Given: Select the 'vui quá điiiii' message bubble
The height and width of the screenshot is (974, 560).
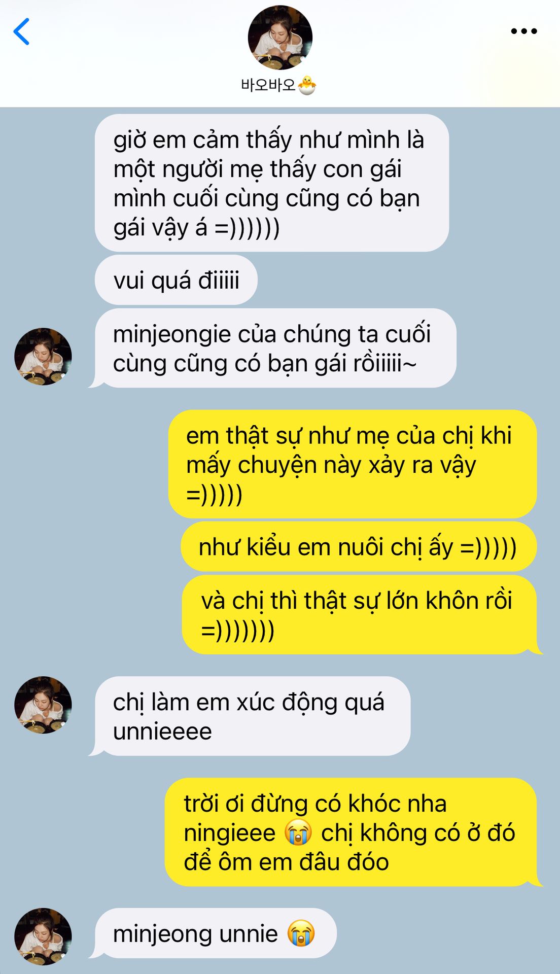Looking at the screenshot, I should point(176,280).
